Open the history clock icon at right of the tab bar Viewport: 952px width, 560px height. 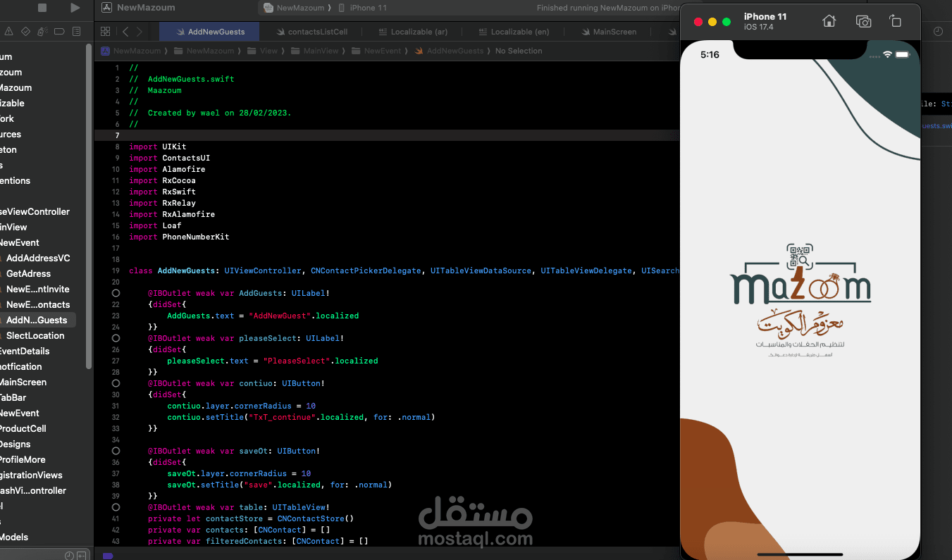click(x=938, y=32)
